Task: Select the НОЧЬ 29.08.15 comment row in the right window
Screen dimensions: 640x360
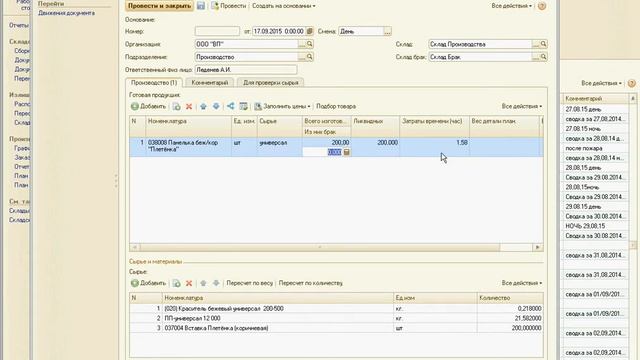Action: point(596,226)
